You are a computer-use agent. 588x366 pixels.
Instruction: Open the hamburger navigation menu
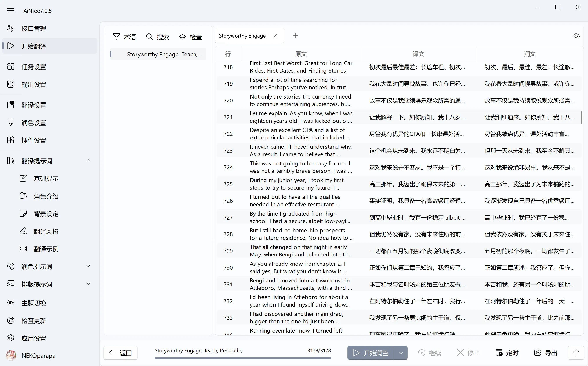coord(11,11)
